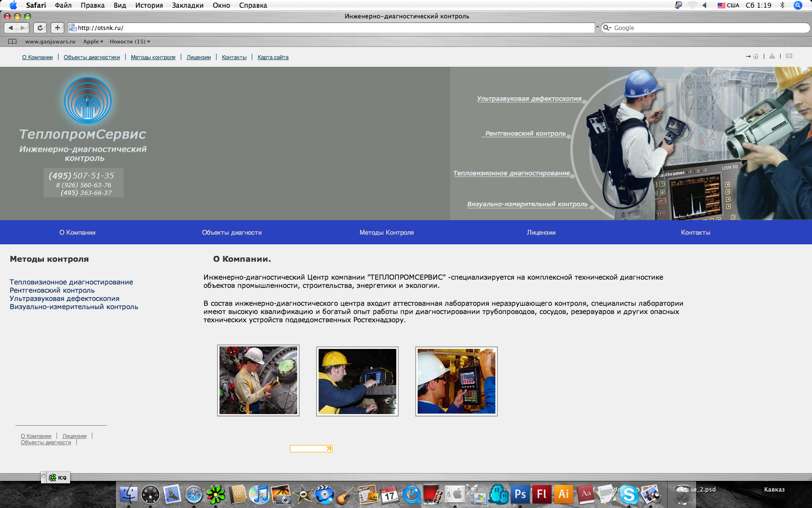812x508 pixels.
Task: Click the volume speaker icon in menu bar
Action: point(705,5)
